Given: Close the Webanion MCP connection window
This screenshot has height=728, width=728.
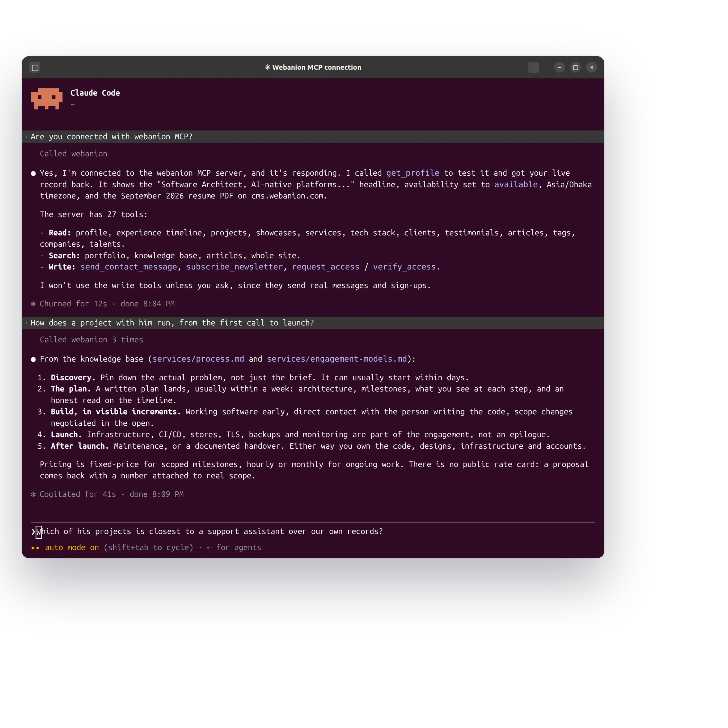Looking at the screenshot, I should click(592, 68).
